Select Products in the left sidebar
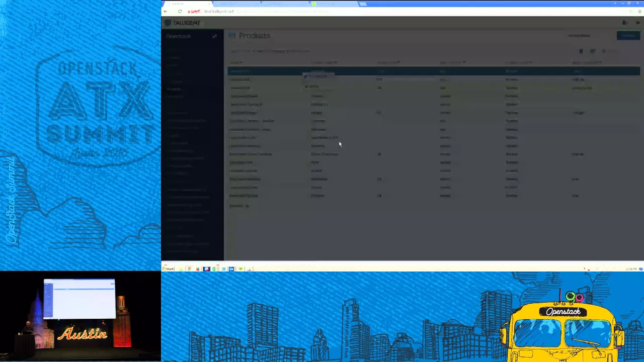Viewport: 644px width, 362px height. click(174, 89)
